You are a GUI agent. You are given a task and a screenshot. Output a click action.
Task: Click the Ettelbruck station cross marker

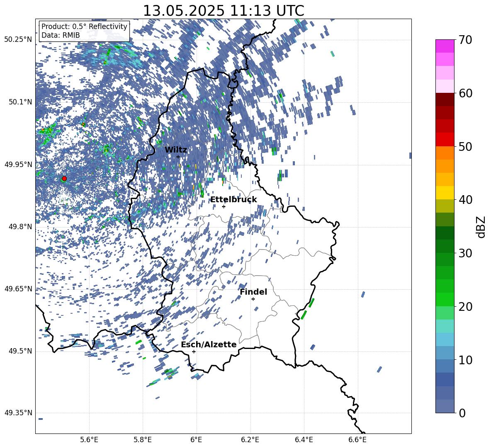coord(224,206)
